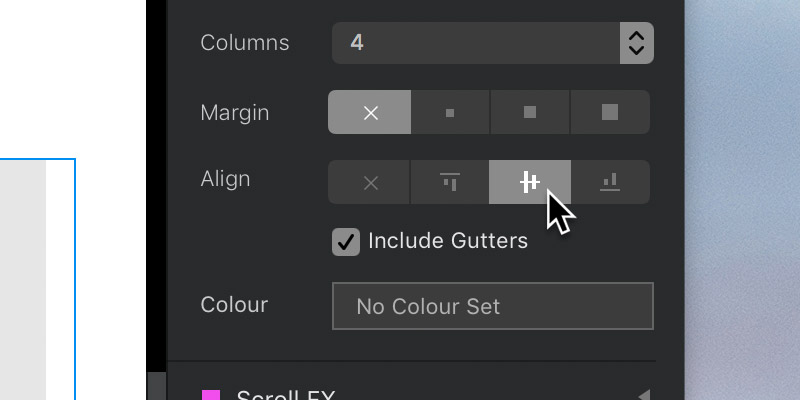Untick the Include Gutters checkbox
This screenshot has height=400, width=800.
346,242
